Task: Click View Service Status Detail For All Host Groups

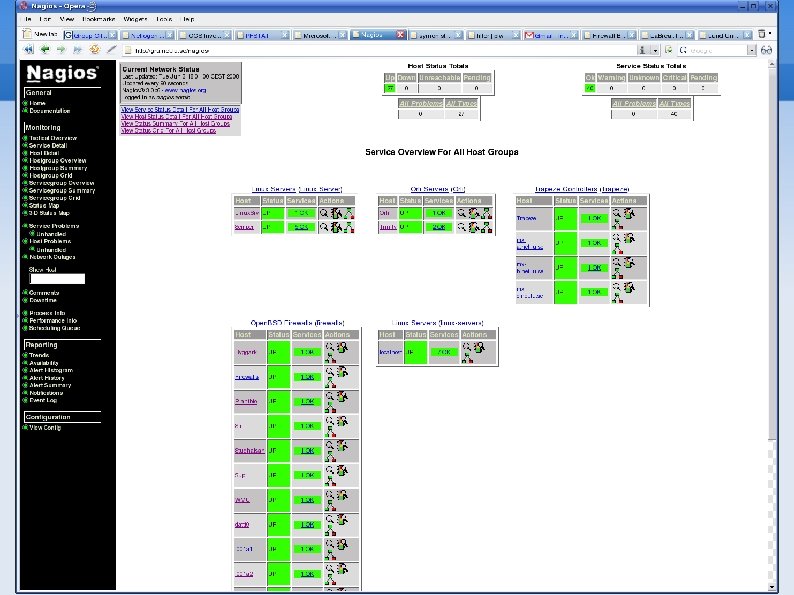Action: (x=180, y=109)
